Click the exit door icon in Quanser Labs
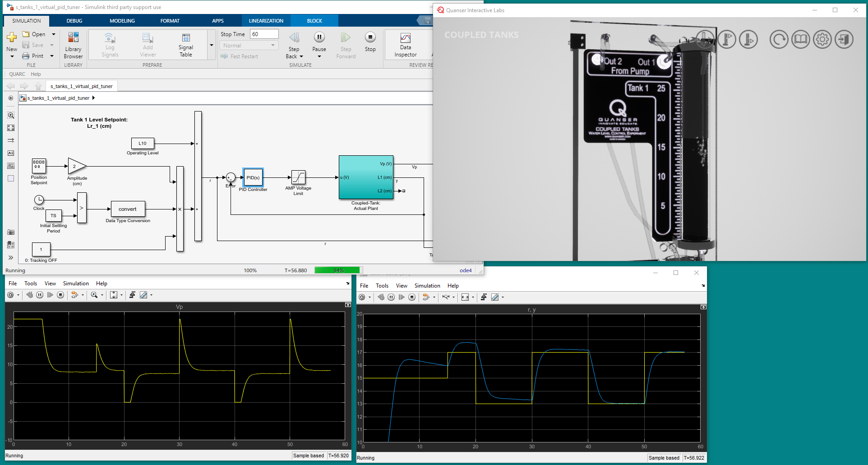This screenshot has width=868, height=465. [844, 40]
